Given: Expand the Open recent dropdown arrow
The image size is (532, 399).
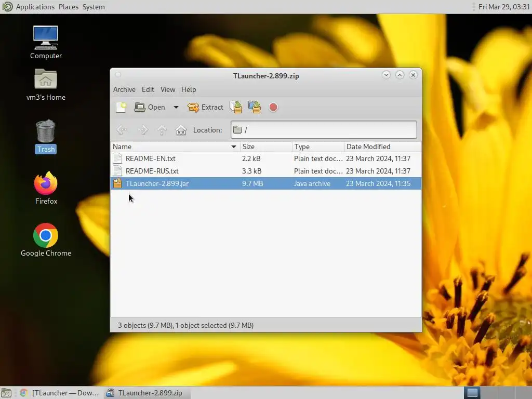Looking at the screenshot, I should click(176, 107).
